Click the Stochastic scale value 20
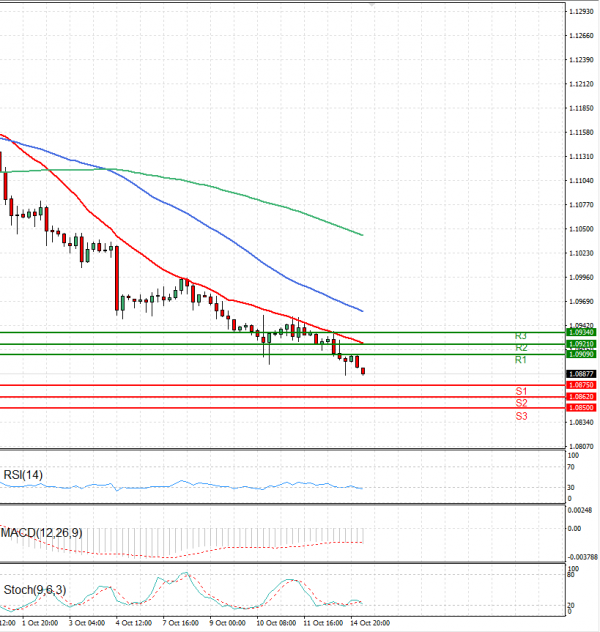 [x=571, y=605]
